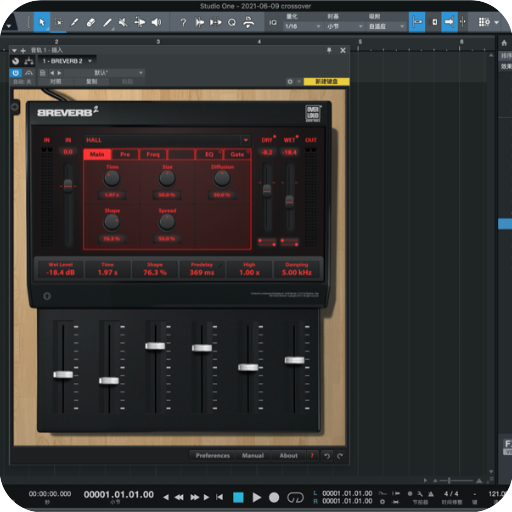Click the 复制 copy button
Screen dimensions: 512x512
coord(92,81)
